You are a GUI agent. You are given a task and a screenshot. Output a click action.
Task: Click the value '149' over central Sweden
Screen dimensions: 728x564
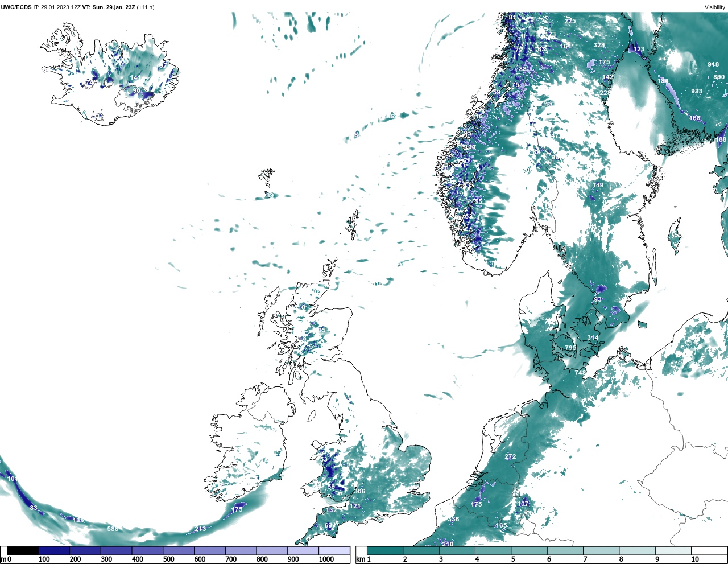(598, 185)
